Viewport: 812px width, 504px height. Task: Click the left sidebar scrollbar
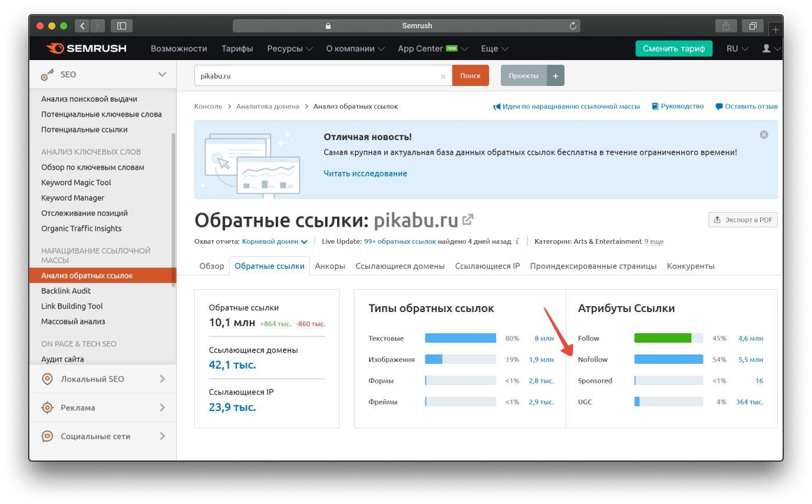[x=173, y=210]
